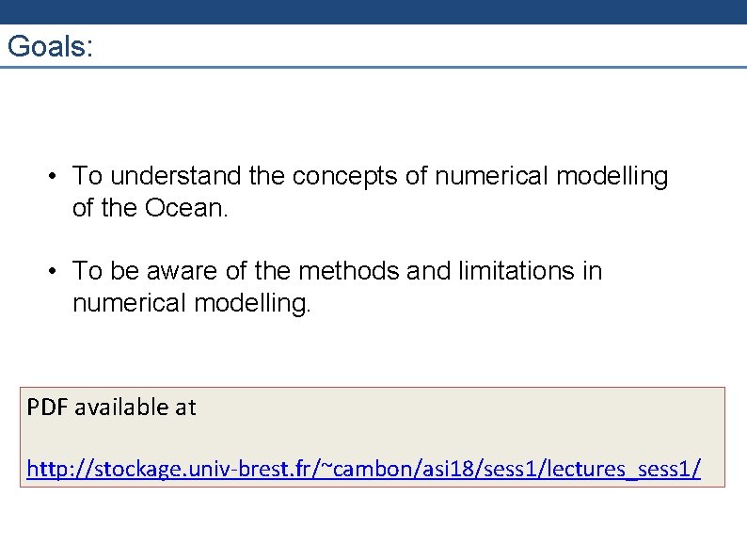Click "numerical modelling." ending the second bullet
The image size is (747, 560).
click(x=191, y=303)
